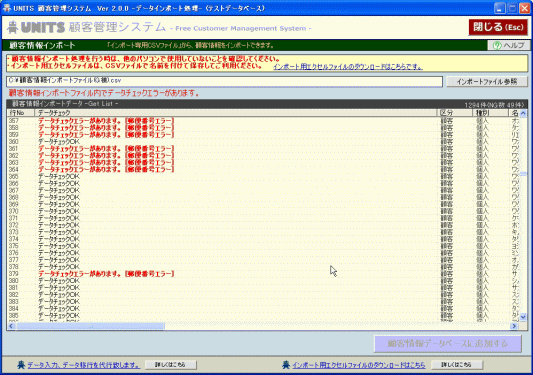This screenshot has height=375, width=533.
Task: Click the title bar application icon
Action: pos(6,8)
